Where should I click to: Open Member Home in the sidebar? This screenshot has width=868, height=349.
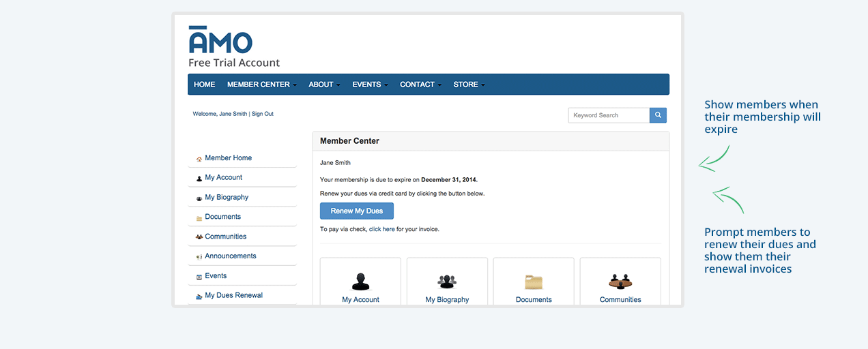coord(229,158)
